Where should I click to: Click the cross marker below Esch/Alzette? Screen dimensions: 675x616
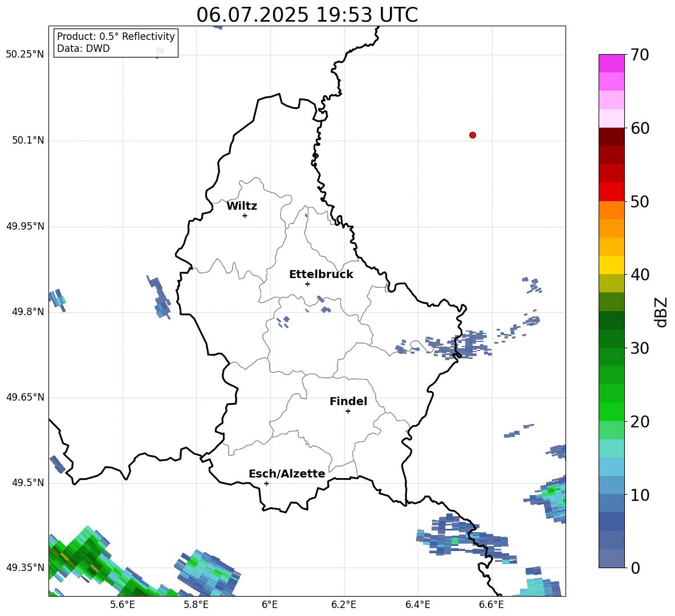point(266,483)
